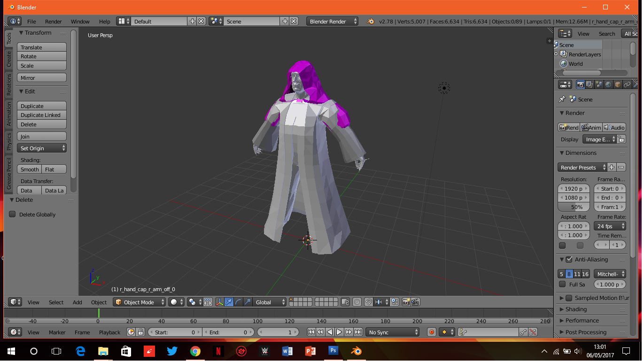The image size is (644, 362).
Task: Click the OpenGL render image camera icon
Action: tap(406, 302)
